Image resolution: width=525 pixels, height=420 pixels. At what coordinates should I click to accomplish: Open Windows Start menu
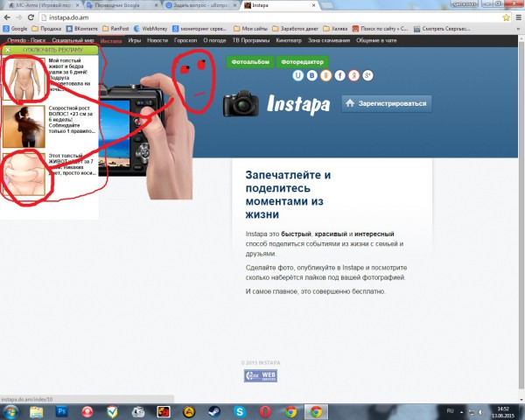click(x=10, y=411)
